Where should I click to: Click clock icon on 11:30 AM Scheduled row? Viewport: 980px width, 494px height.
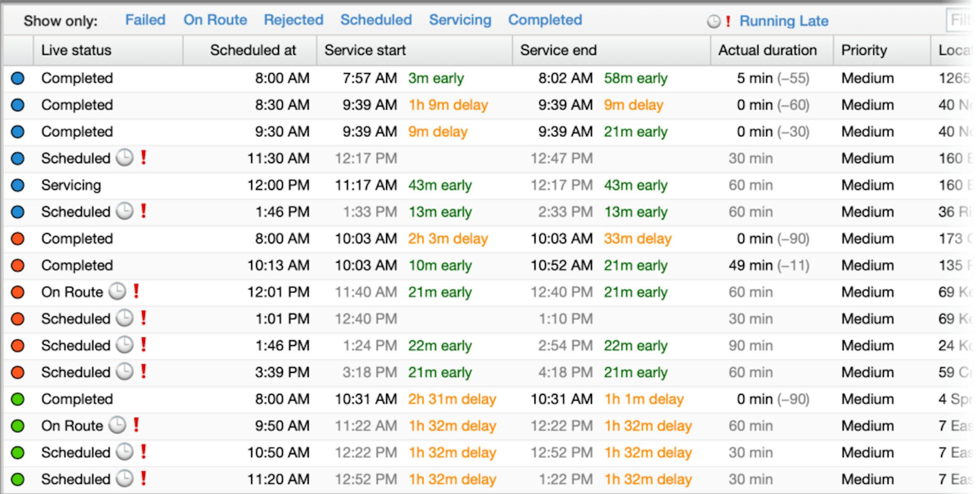(125, 158)
